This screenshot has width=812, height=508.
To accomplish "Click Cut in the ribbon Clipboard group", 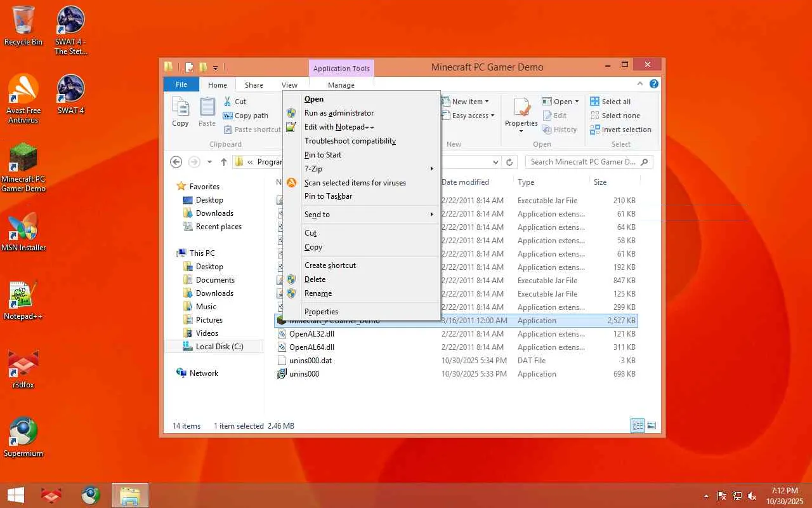I will click(235, 102).
